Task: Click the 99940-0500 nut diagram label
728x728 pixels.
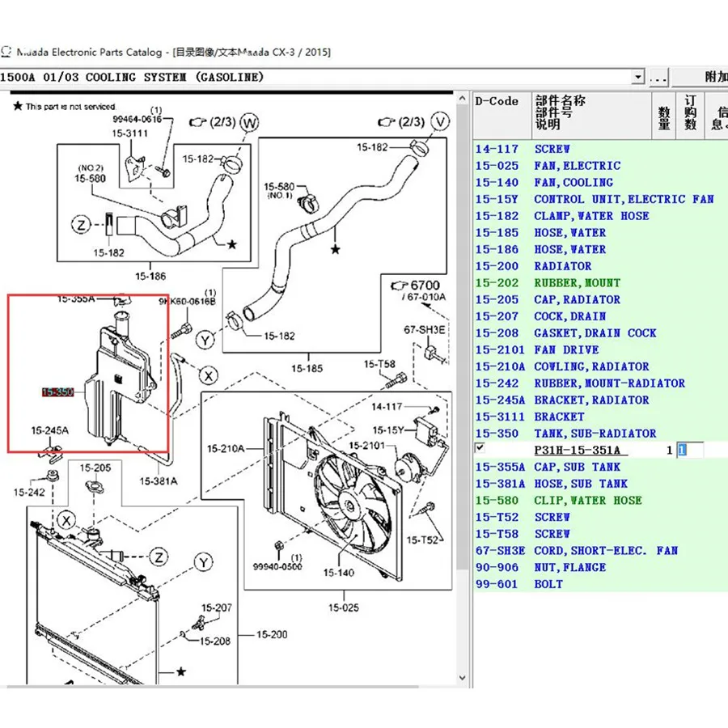Action: (x=277, y=566)
